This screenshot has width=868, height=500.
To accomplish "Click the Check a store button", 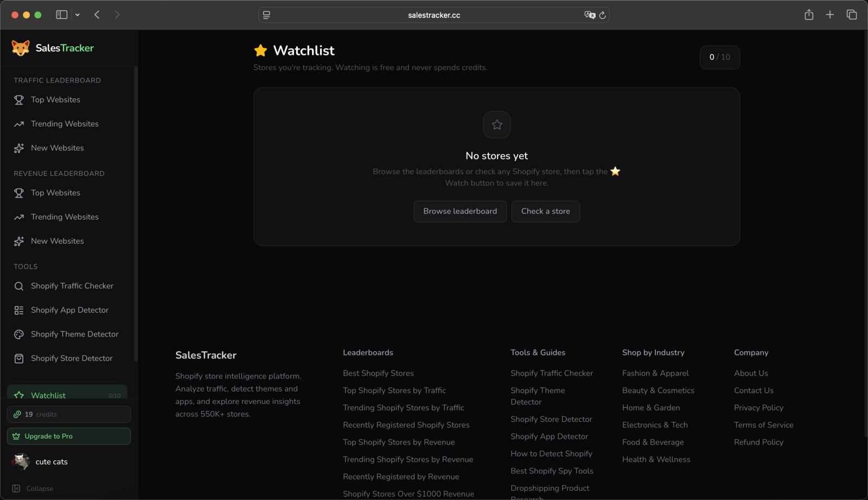I will [x=546, y=211].
